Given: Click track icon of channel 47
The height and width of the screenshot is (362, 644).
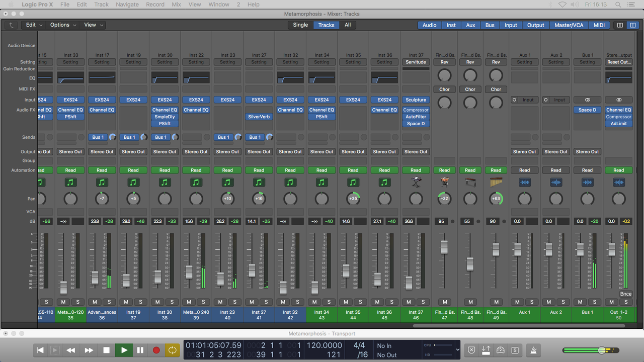Looking at the screenshot, I should pos(444,182).
